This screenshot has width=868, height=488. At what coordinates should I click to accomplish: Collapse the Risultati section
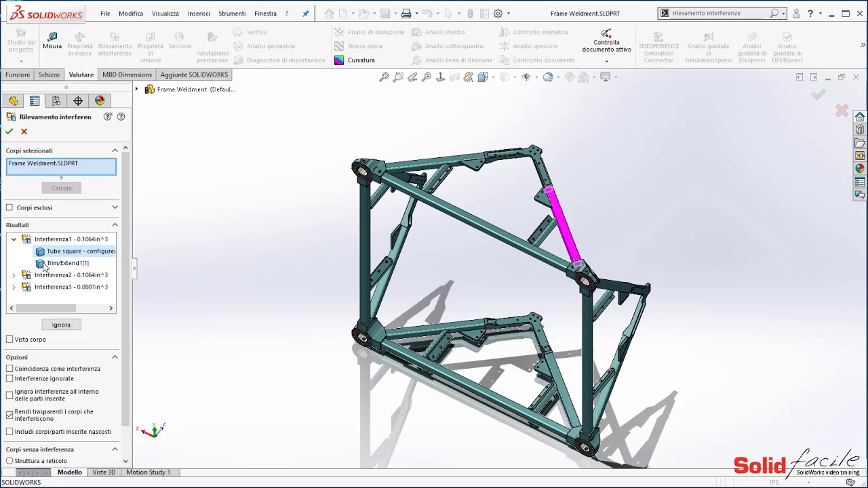point(115,225)
